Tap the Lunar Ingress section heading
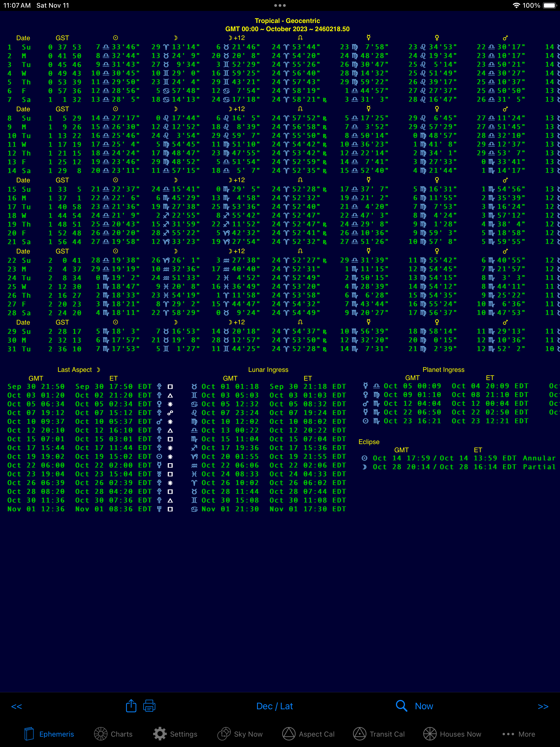Screen dimensions: 560x747 pyautogui.click(x=268, y=370)
